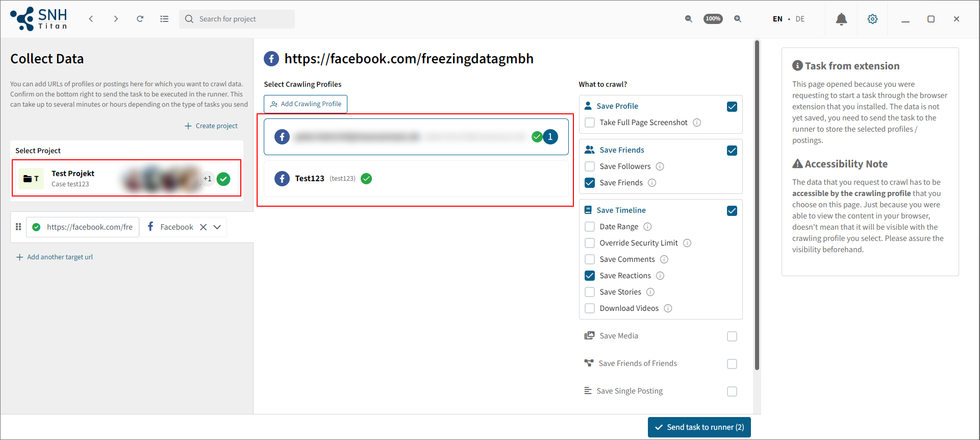Screen dimensions: 980x440
Task: Enable Override Security Limit checkbox
Action: tap(590, 243)
